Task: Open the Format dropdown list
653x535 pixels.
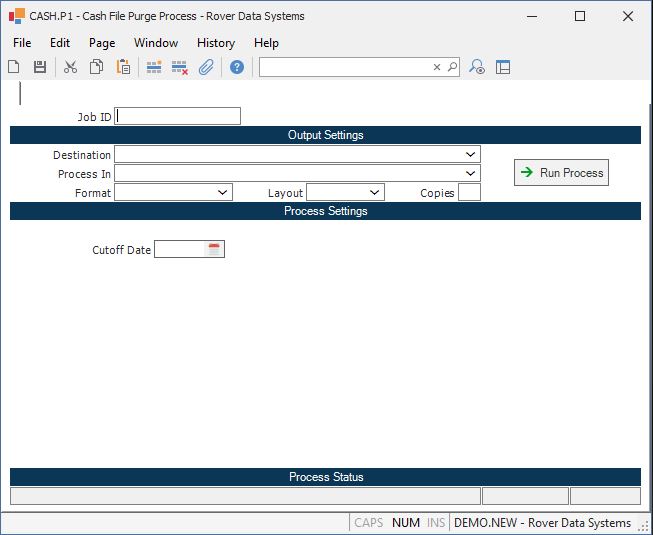Action: [x=222, y=193]
